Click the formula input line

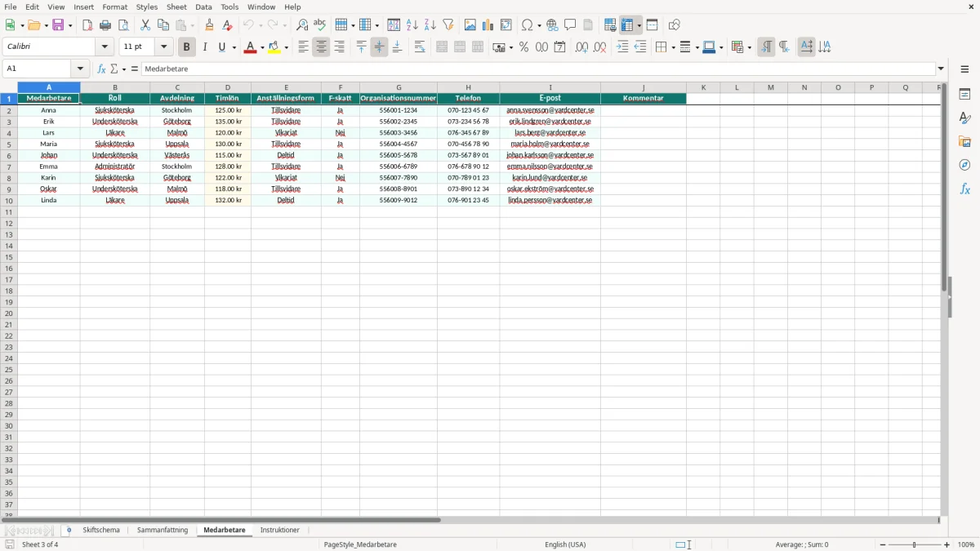coord(538,69)
